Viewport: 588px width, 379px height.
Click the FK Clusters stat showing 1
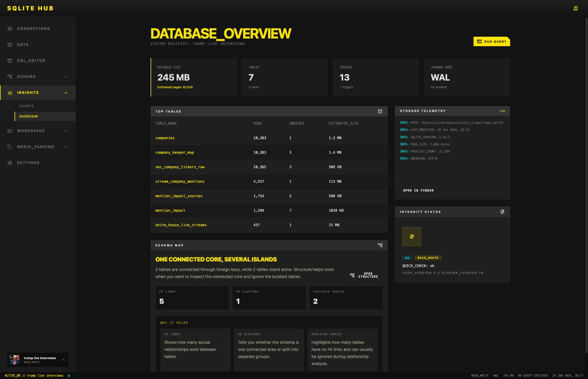pos(269,298)
